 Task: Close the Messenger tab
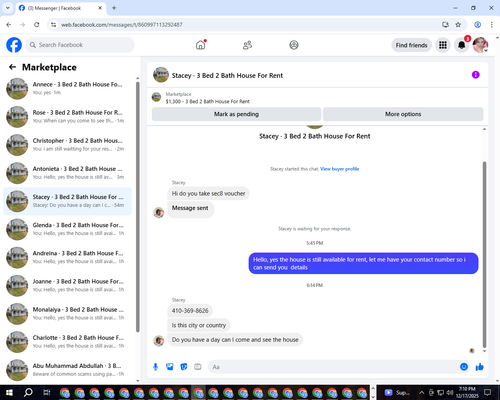point(100,8)
